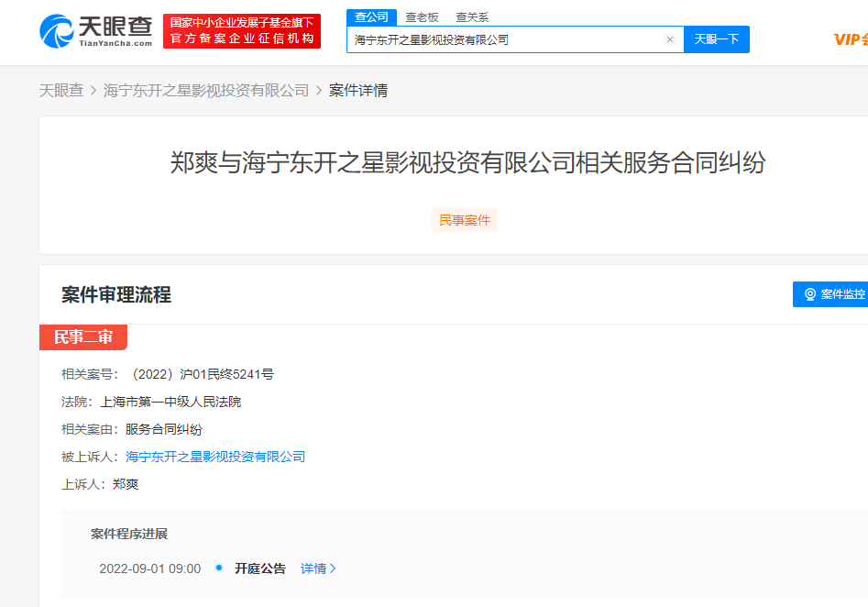Go to 天眼查 breadcrumb home
868x607 pixels.
click(60, 90)
